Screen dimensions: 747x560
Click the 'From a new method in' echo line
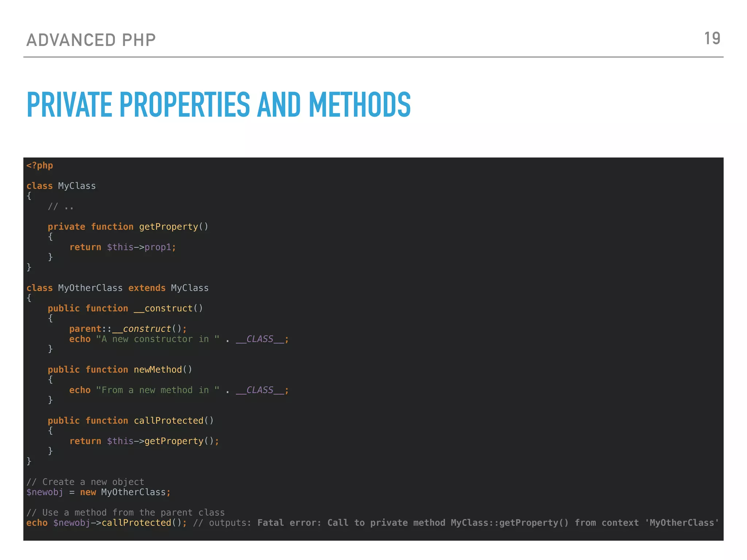(x=179, y=390)
